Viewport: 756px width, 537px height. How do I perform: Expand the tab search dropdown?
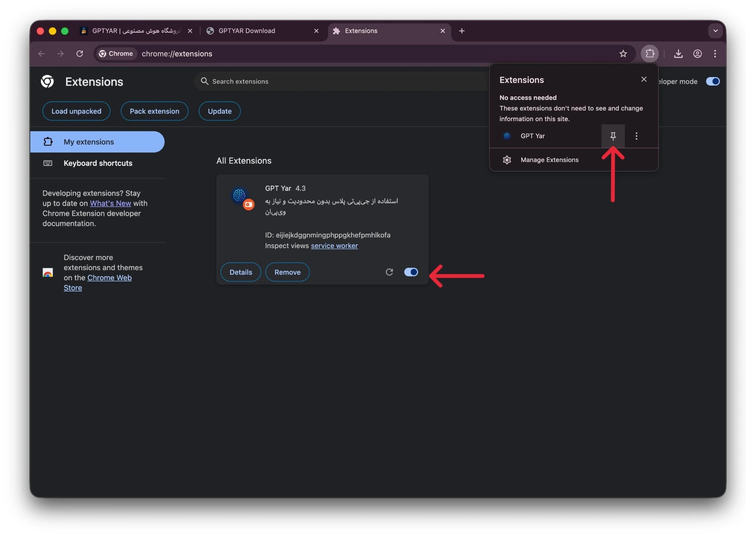click(x=715, y=31)
